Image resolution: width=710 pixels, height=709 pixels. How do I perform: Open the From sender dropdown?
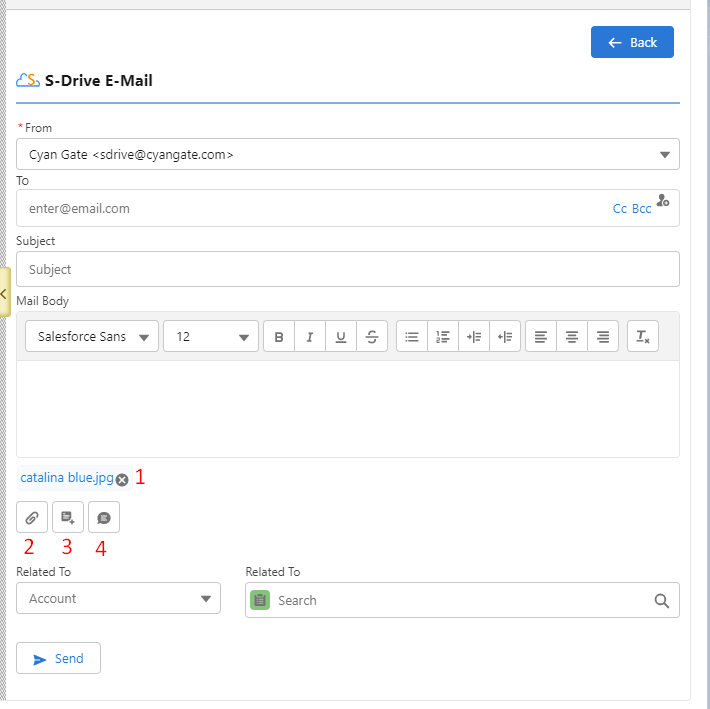click(347, 154)
